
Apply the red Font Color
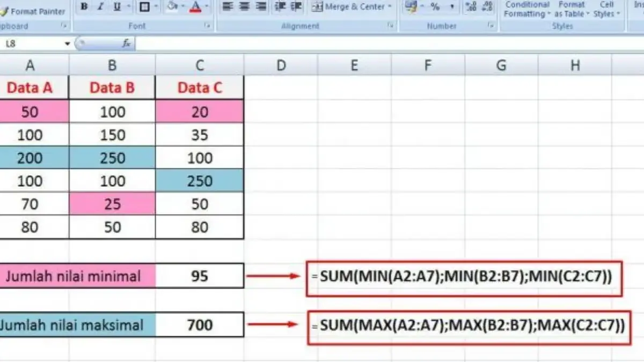pyautogui.click(x=195, y=6)
